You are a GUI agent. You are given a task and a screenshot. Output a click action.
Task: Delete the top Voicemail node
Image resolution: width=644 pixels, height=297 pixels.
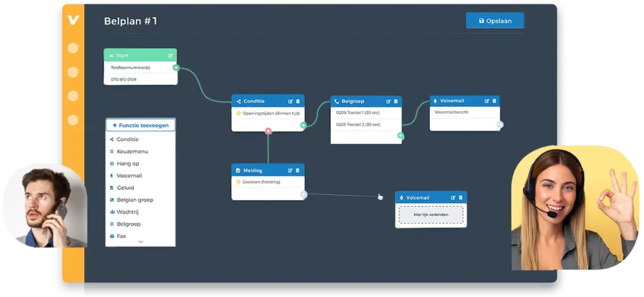tap(494, 100)
